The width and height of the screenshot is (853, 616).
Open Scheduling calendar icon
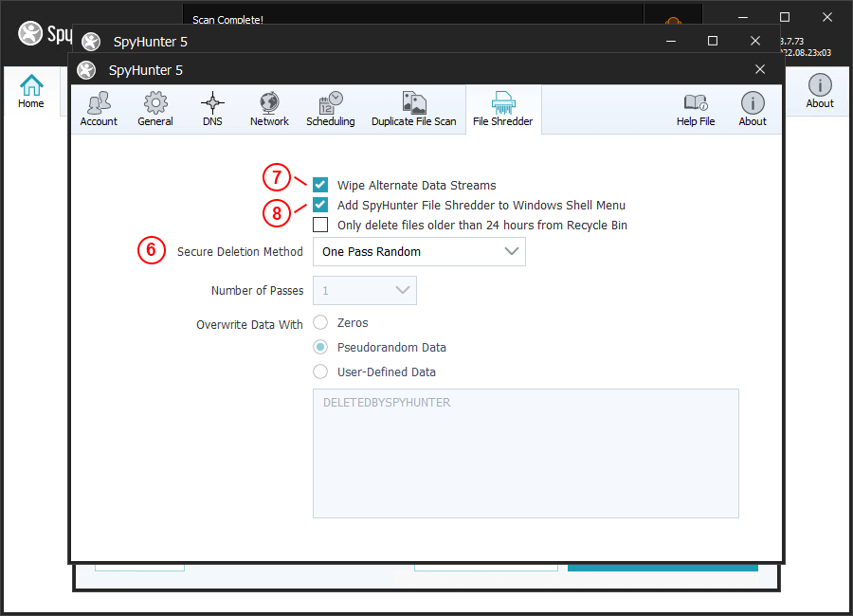point(331,103)
